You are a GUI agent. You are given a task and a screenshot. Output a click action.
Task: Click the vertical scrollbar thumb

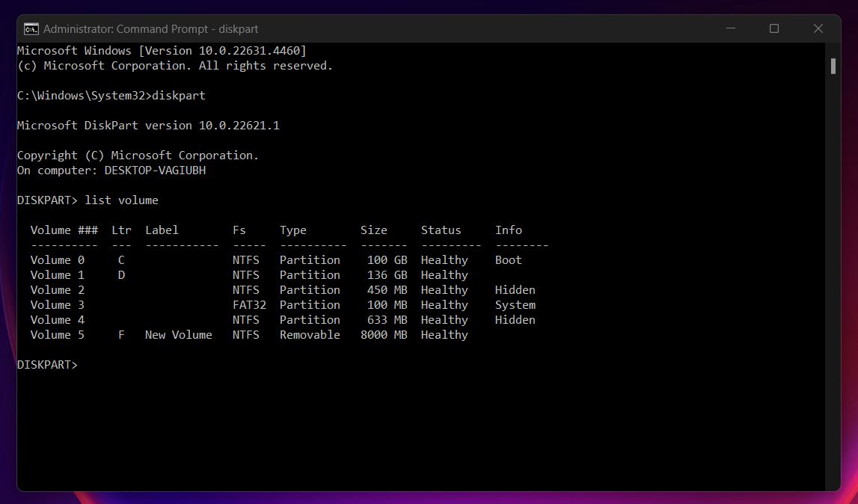(x=833, y=66)
